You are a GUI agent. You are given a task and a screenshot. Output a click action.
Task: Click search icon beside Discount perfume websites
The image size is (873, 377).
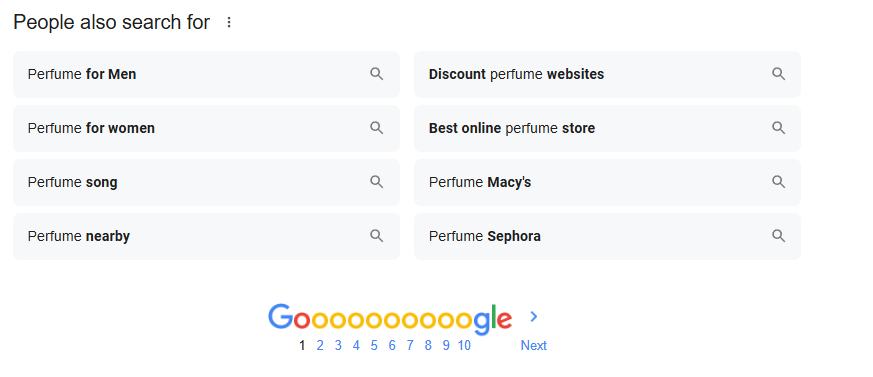778,74
